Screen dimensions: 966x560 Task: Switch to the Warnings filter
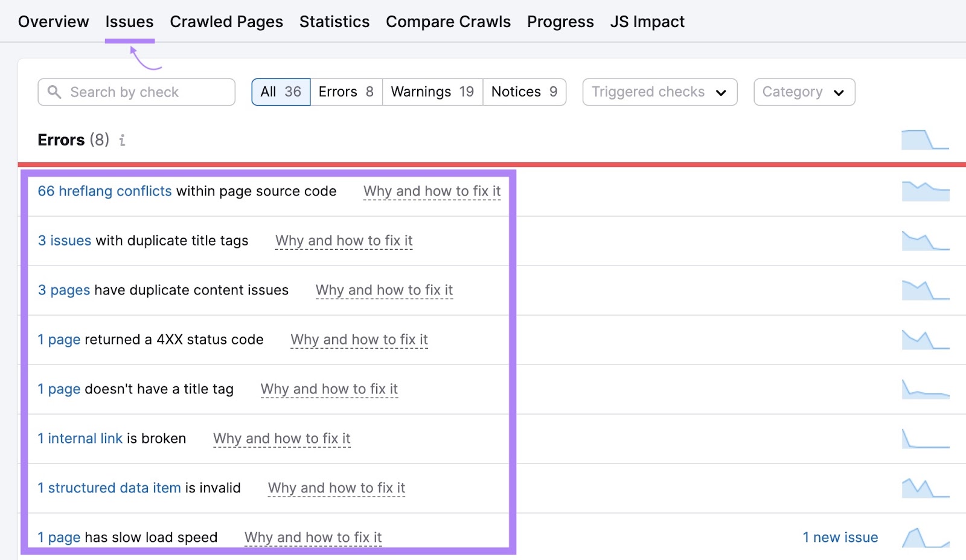[x=432, y=92]
